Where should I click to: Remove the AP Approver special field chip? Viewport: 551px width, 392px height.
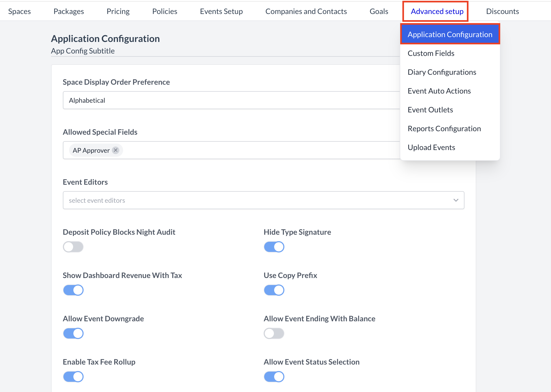click(x=115, y=150)
